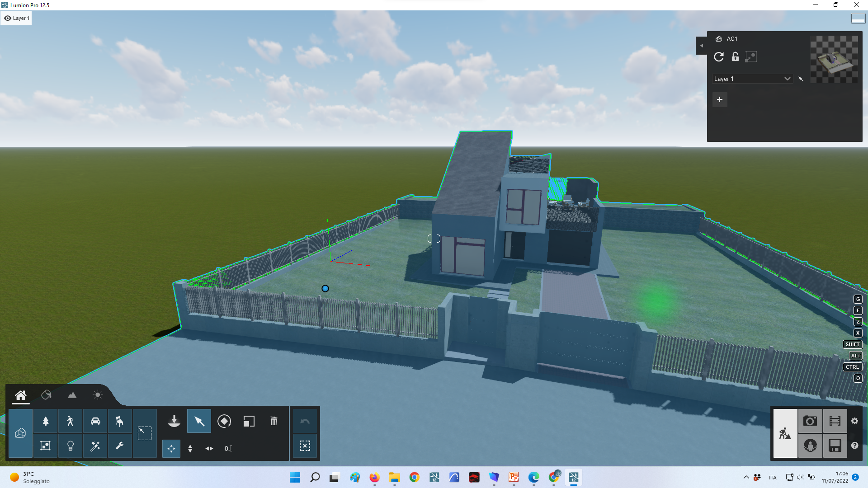Switch to the Materials paint bucket tab

coord(46,395)
